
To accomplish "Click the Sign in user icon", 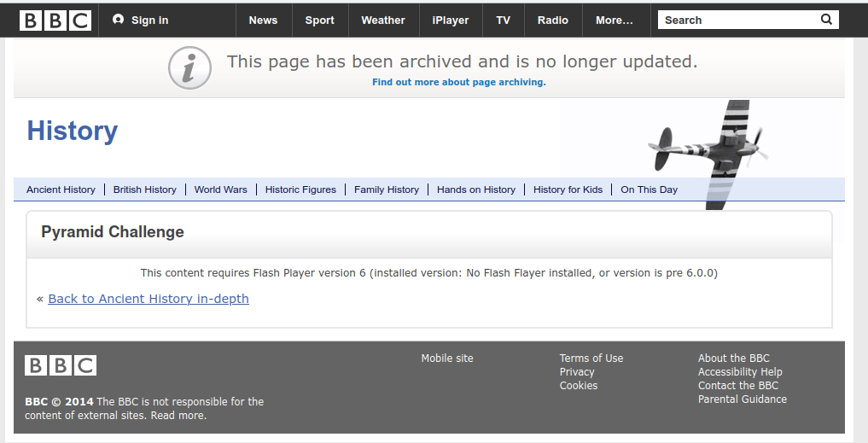I will click(x=118, y=20).
